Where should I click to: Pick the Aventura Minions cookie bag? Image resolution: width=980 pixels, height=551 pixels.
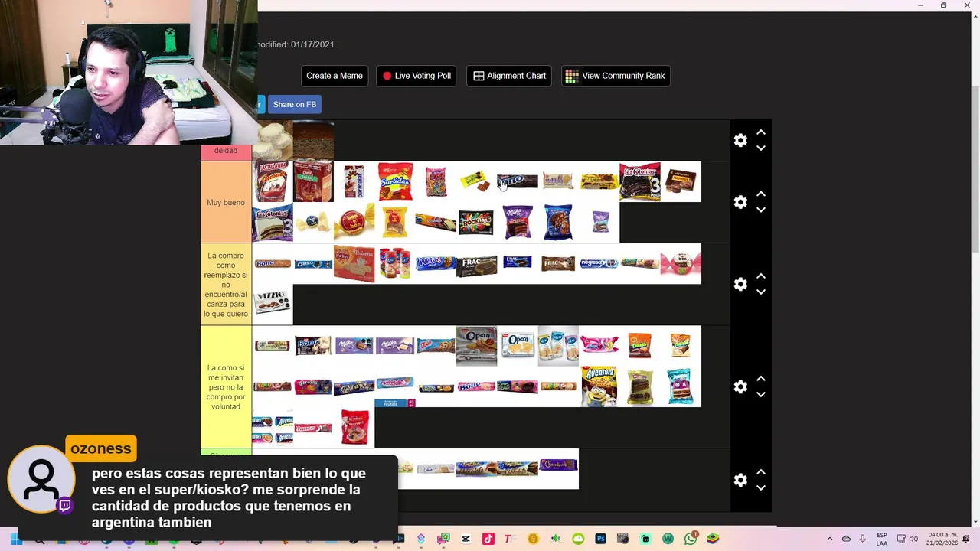[x=599, y=386]
